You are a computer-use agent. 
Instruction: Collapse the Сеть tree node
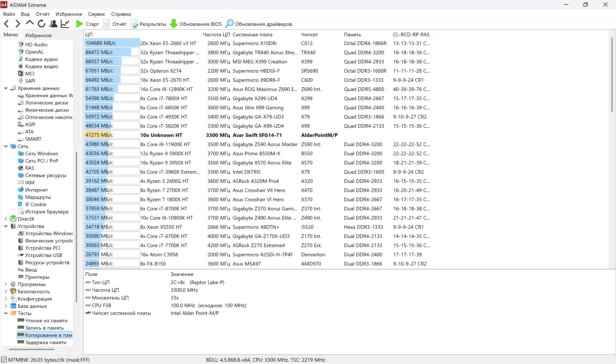coord(6,146)
